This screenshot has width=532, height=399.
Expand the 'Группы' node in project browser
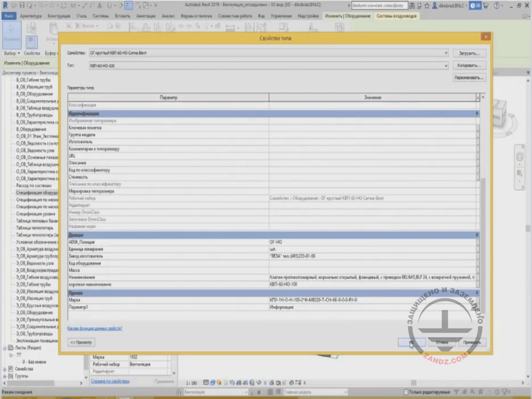click(5, 376)
